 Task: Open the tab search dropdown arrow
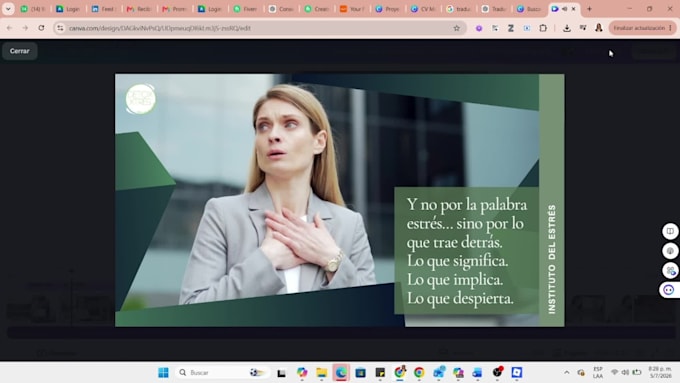(8, 9)
